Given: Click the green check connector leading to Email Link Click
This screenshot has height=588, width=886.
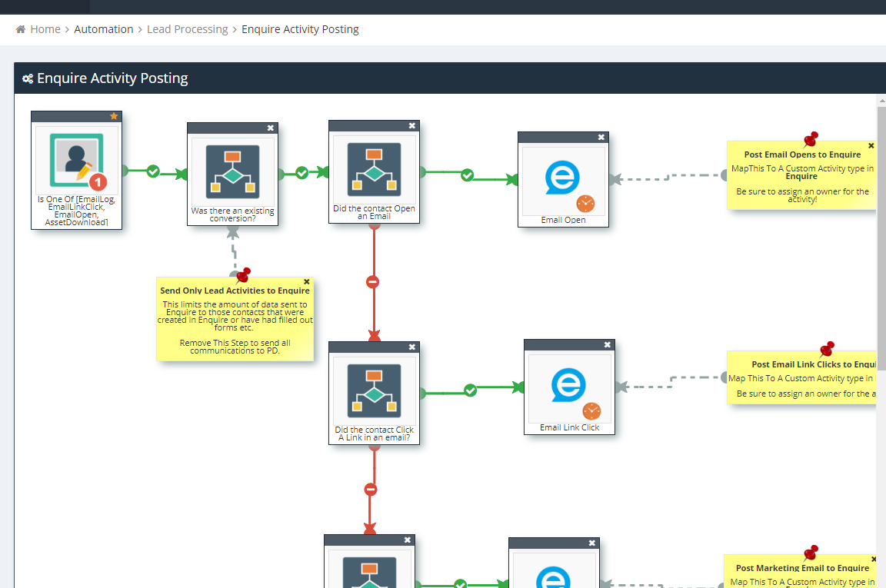Looking at the screenshot, I should pyautogui.click(x=470, y=390).
